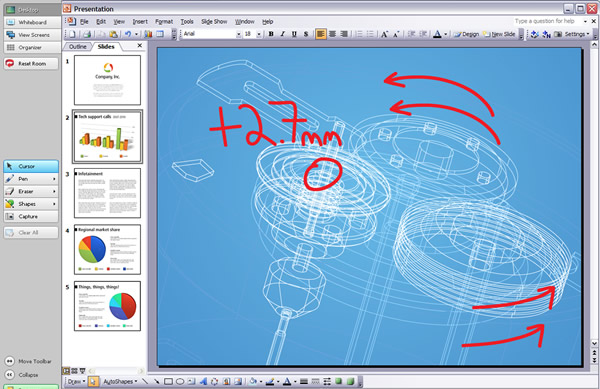
Task: Open the Shapes tool
Action: (x=31, y=204)
